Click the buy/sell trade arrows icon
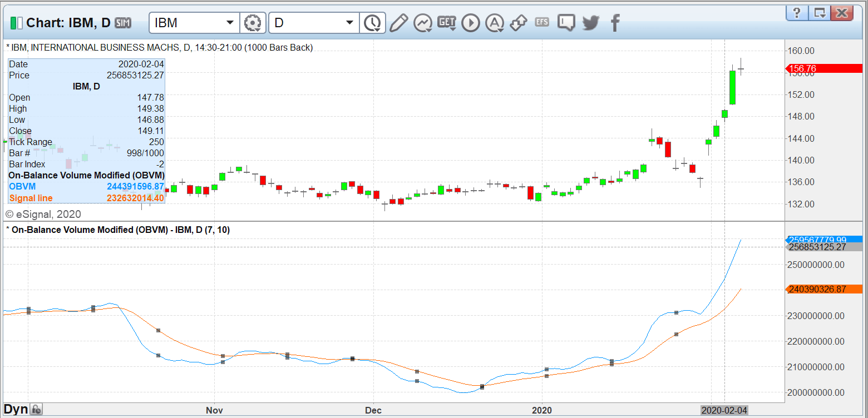The image size is (868, 418). (x=519, y=23)
